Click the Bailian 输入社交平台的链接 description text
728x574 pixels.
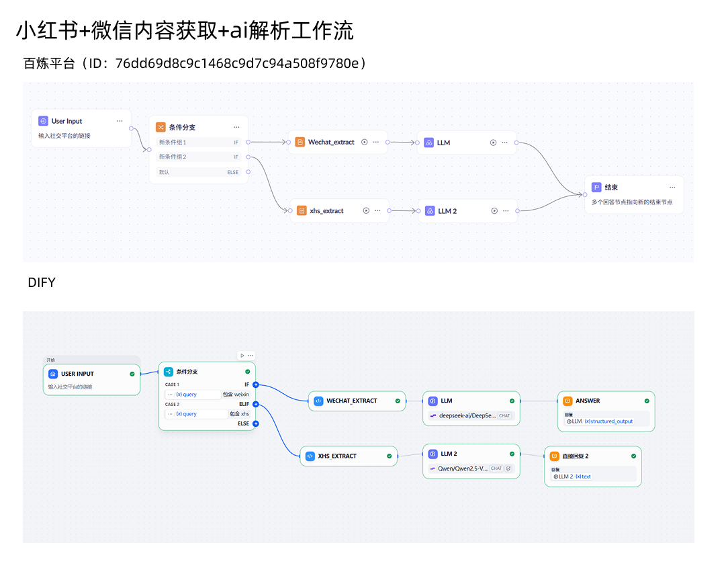(x=64, y=136)
